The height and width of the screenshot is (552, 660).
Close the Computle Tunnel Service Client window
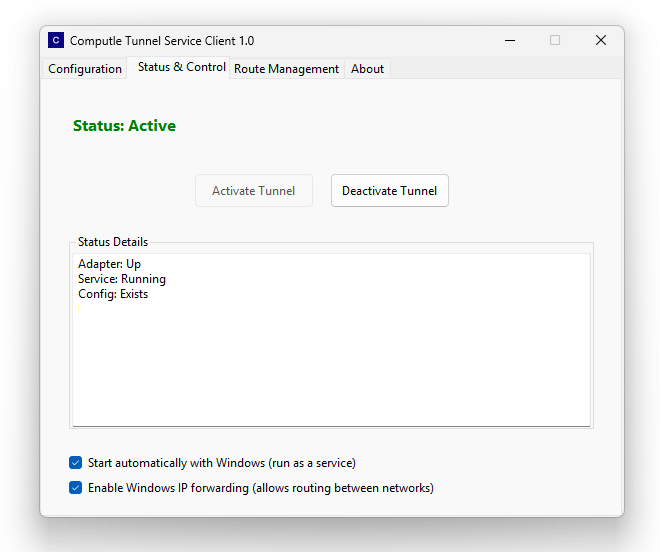pyautogui.click(x=601, y=41)
